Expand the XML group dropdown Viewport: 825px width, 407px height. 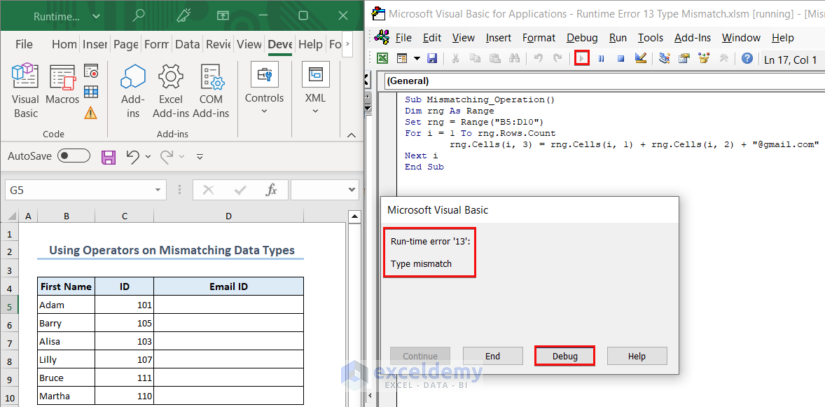315,111
